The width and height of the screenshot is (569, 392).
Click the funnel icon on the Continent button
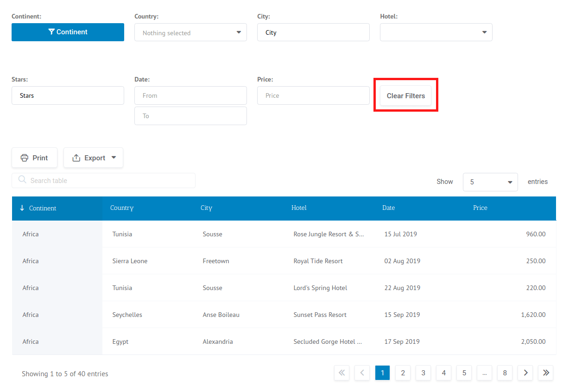pyautogui.click(x=51, y=32)
